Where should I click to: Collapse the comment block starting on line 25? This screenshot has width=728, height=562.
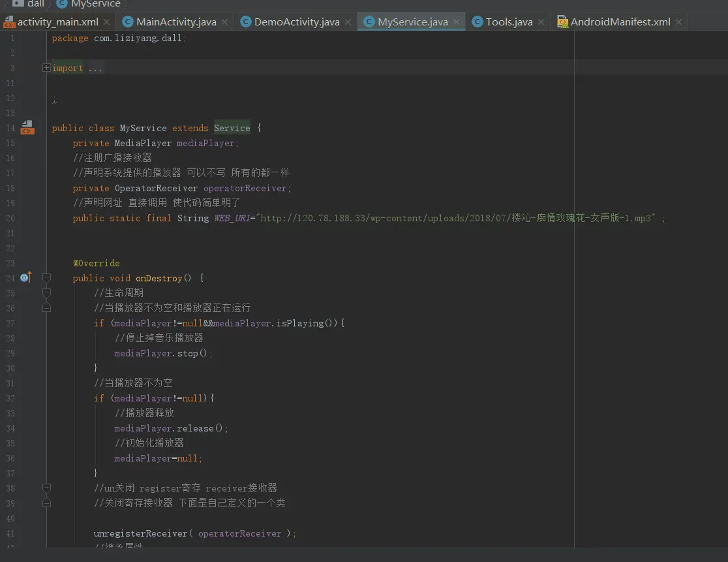pos(46,292)
